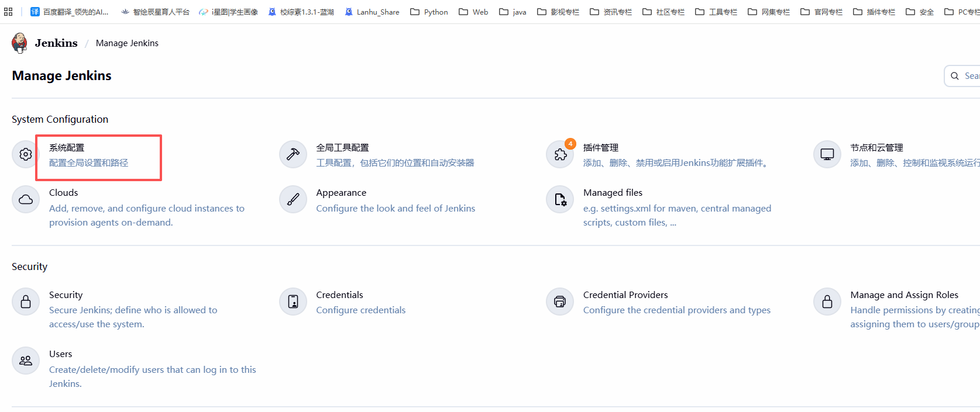The height and width of the screenshot is (412, 980).
Task: Click the lock icon for Manage and Assign Roles
Action: point(827,302)
